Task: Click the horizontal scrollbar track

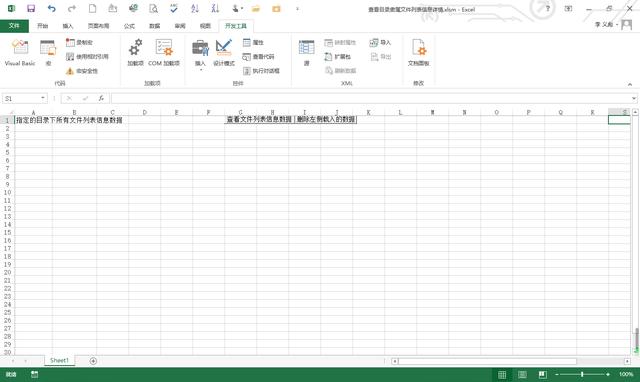Action: pyautogui.click(x=511, y=361)
